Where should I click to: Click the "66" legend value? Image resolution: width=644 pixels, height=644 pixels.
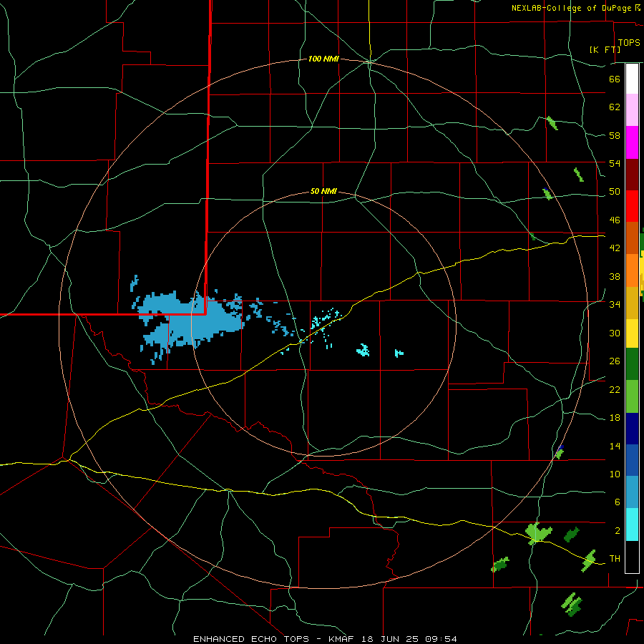(x=615, y=79)
